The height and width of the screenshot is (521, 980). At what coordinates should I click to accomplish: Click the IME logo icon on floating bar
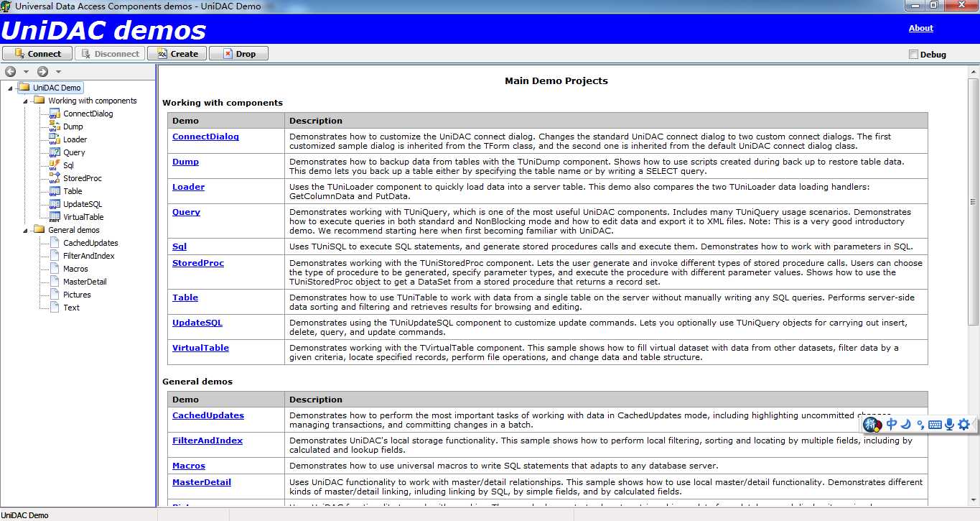pyautogui.click(x=872, y=425)
